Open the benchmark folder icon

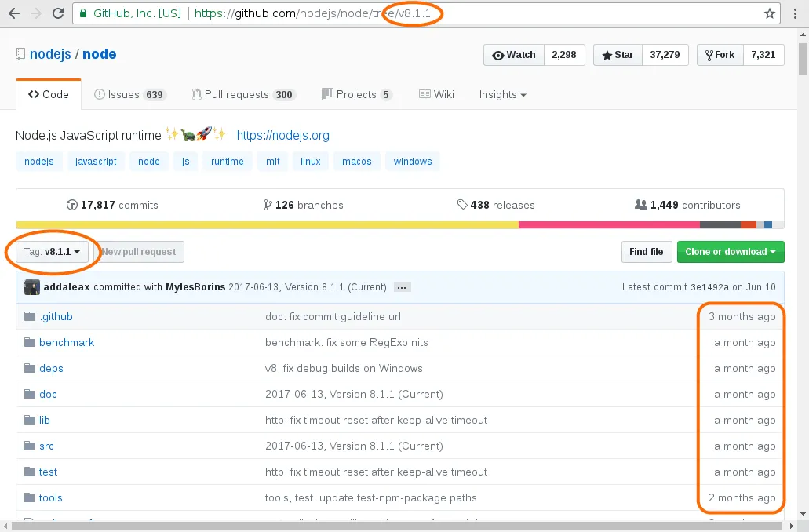pyautogui.click(x=29, y=342)
